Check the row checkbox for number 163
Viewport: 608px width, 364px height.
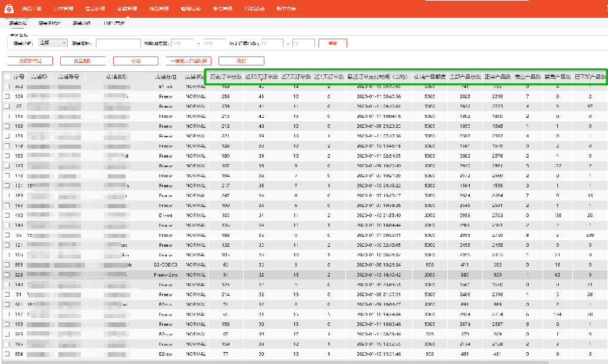(7, 126)
